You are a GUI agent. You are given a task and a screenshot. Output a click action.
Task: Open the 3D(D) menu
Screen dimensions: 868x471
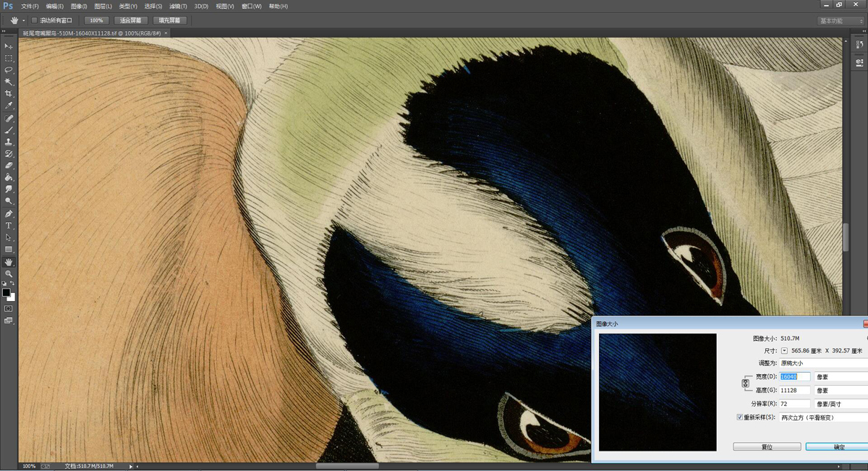point(201,6)
